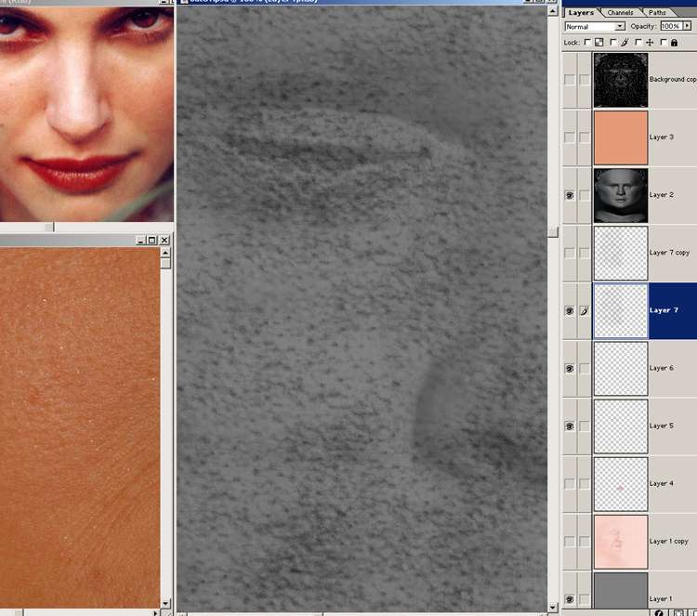Hide Layer 2 using its eye icon
The width and height of the screenshot is (697, 616).
570,195
